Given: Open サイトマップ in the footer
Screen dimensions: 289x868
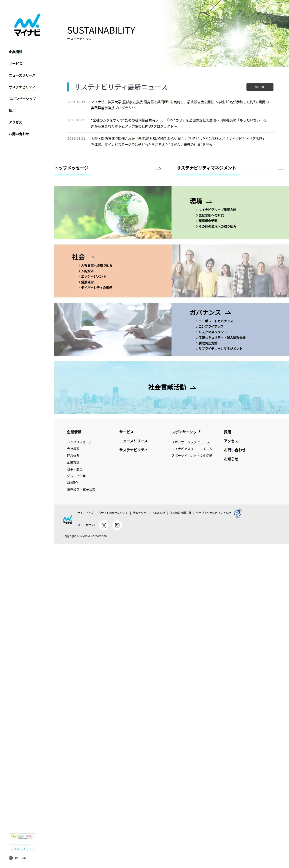Looking at the screenshot, I should [86, 513].
